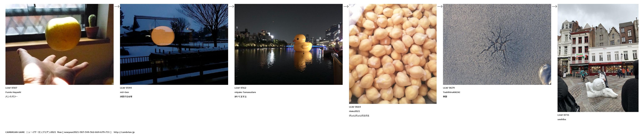This screenshot has width=644, height=136.
Task: Select the LEAF 0562 label
Action: [240, 88]
